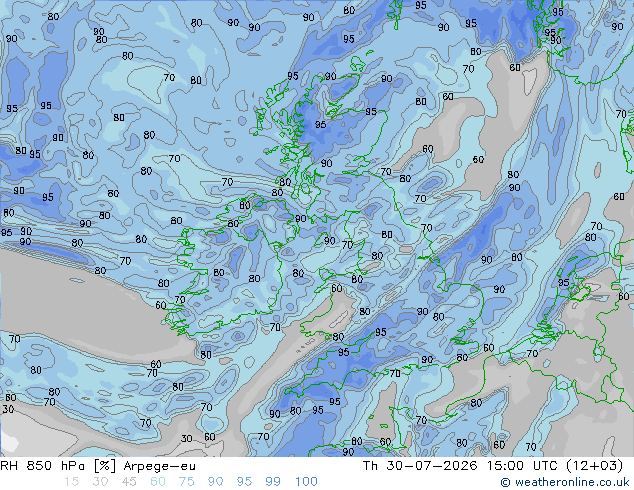
Task: Select the date 'Th 30-07-2026'
Action: (x=420, y=466)
